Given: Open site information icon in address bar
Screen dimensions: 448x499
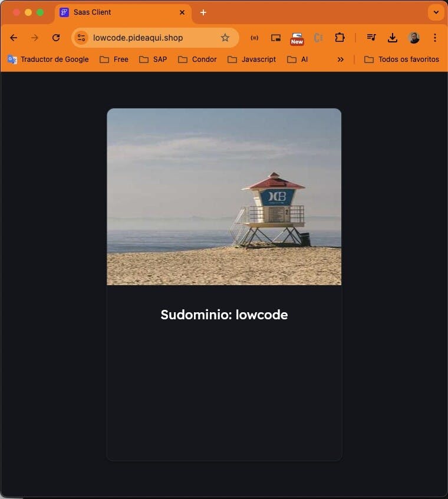Looking at the screenshot, I should pyautogui.click(x=81, y=38).
